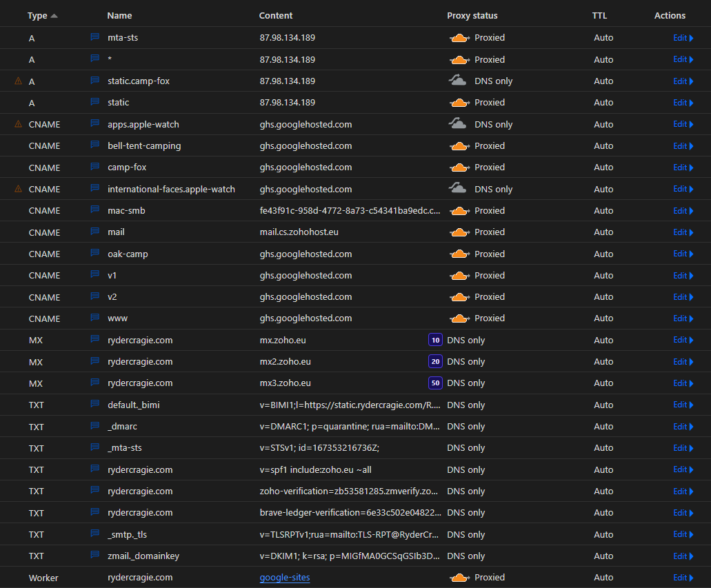
Task: Click priority 10 badge on mx.zoho.eu
Action: click(435, 340)
